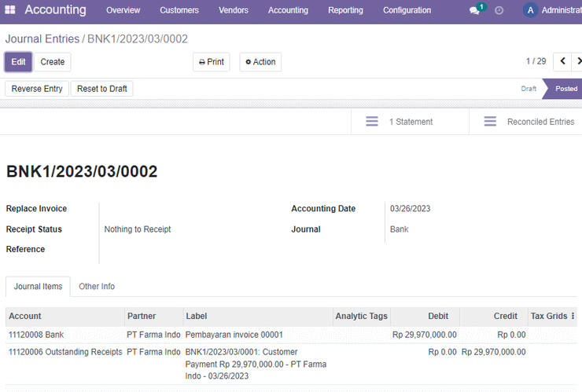
Task: Open the Configuration menu
Action: tap(407, 10)
